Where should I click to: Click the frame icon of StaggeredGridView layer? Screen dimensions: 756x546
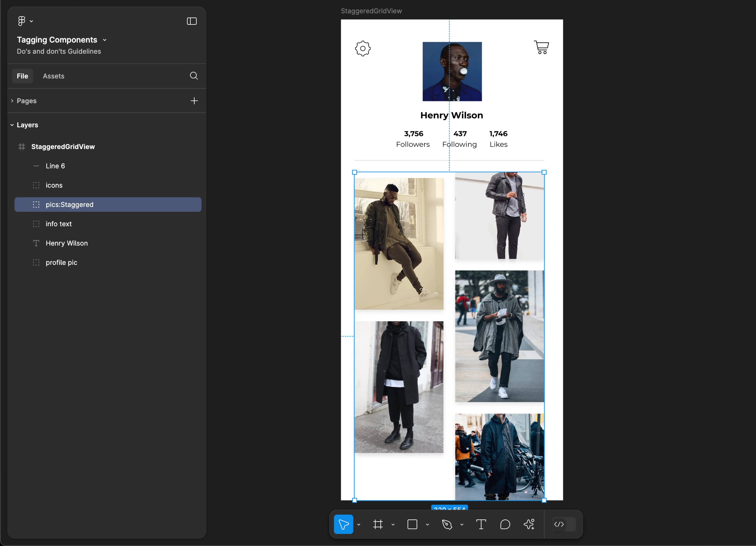click(x=22, y=147)
